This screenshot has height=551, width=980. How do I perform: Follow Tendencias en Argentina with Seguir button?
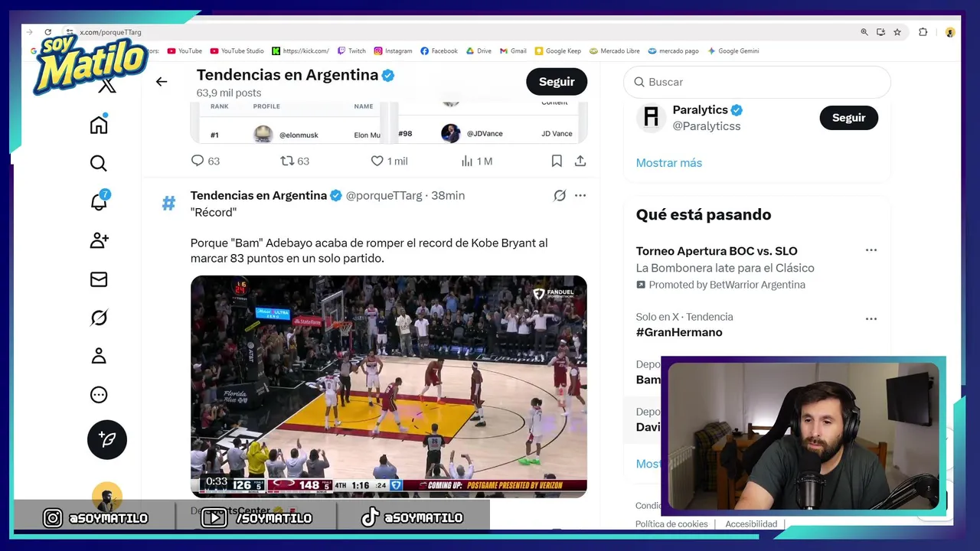point(557,82)
